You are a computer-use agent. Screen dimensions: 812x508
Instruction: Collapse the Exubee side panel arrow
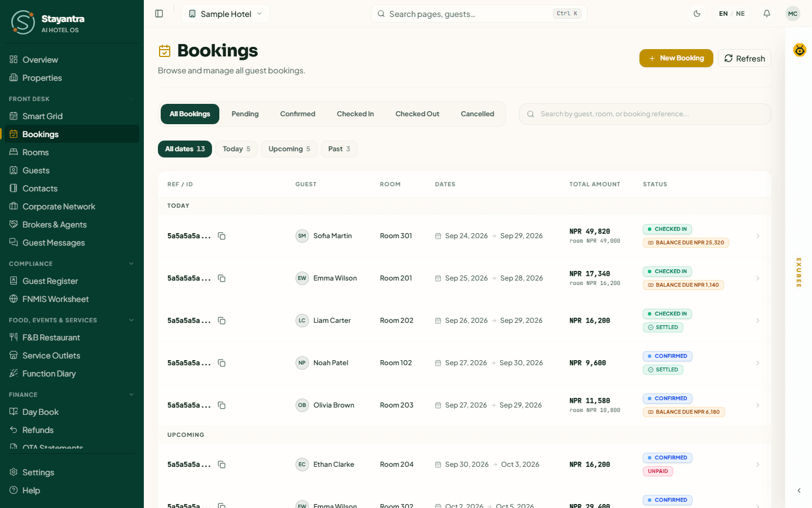[x=799, y=491]
